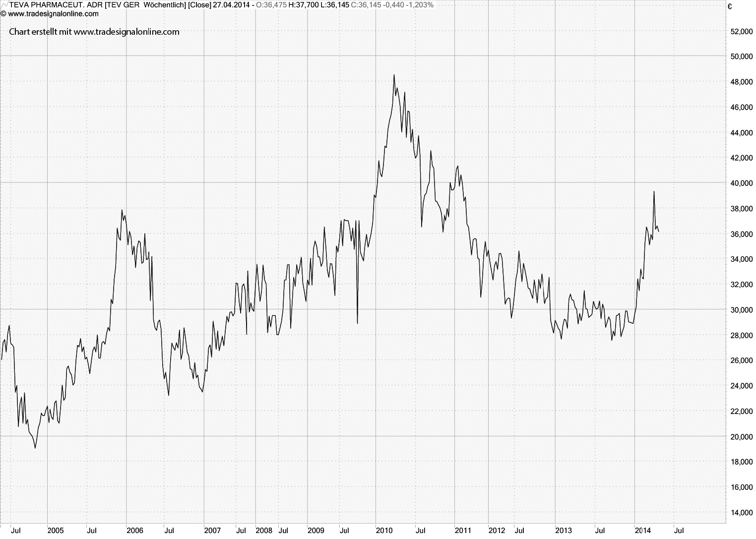Click the [Close] label in header
This screenshot has width=756, height=539.
[199, 4]
